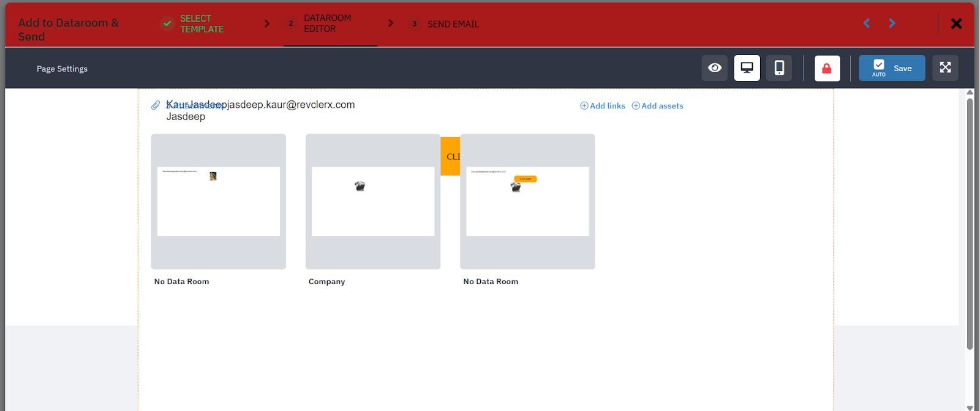Expand editor to fullscreen
Screen dimensions: 980x411
pyautogui.click(x=945, y=68)
